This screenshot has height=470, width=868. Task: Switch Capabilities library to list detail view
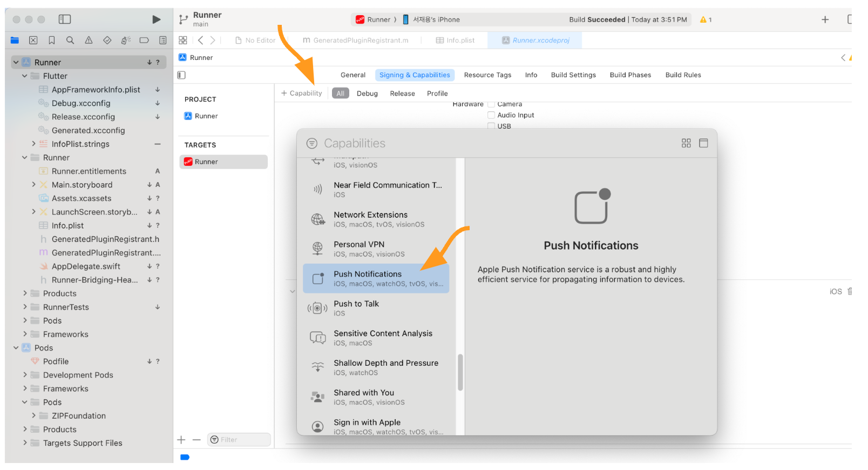click(703, 143)
